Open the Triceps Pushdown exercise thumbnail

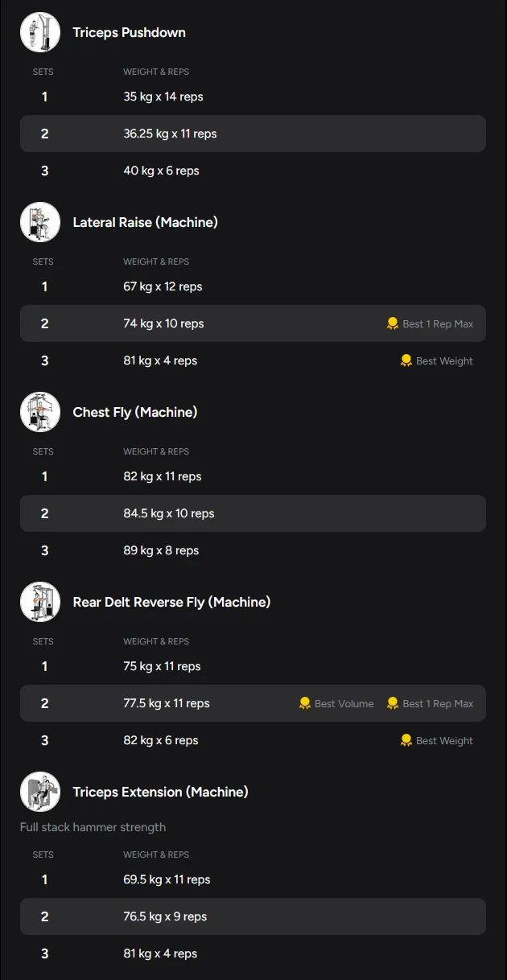point(40,32)
